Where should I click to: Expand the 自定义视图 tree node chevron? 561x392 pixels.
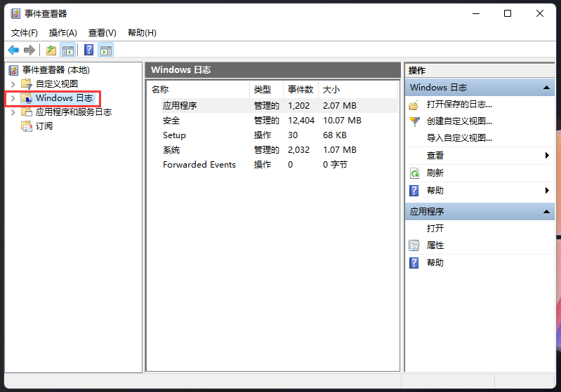13,84
